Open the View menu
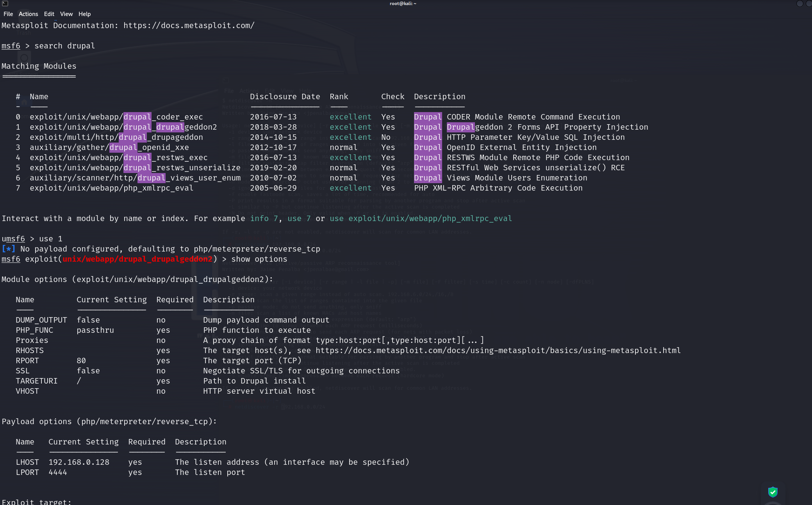Viewport: 812px width, 505px height. click(x=66, y=14)
